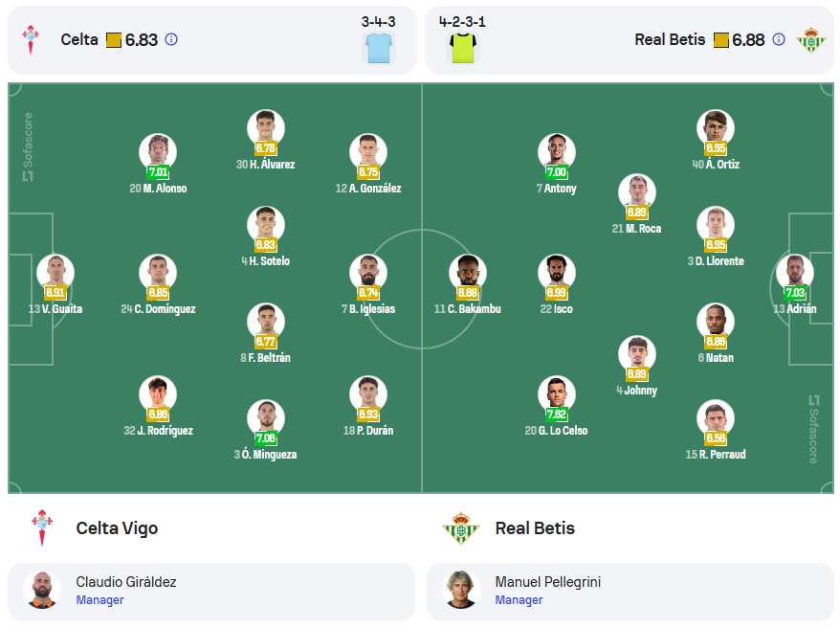Click the Celta Vigo team name heading
Image resolution: width=840 pixels, height=628 pixels.
tap(117, 528)
